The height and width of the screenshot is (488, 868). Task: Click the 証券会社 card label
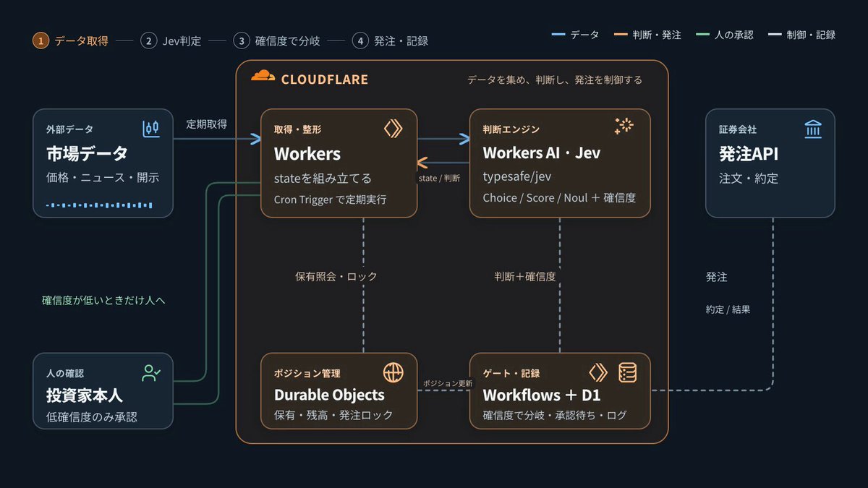[738, 129]
